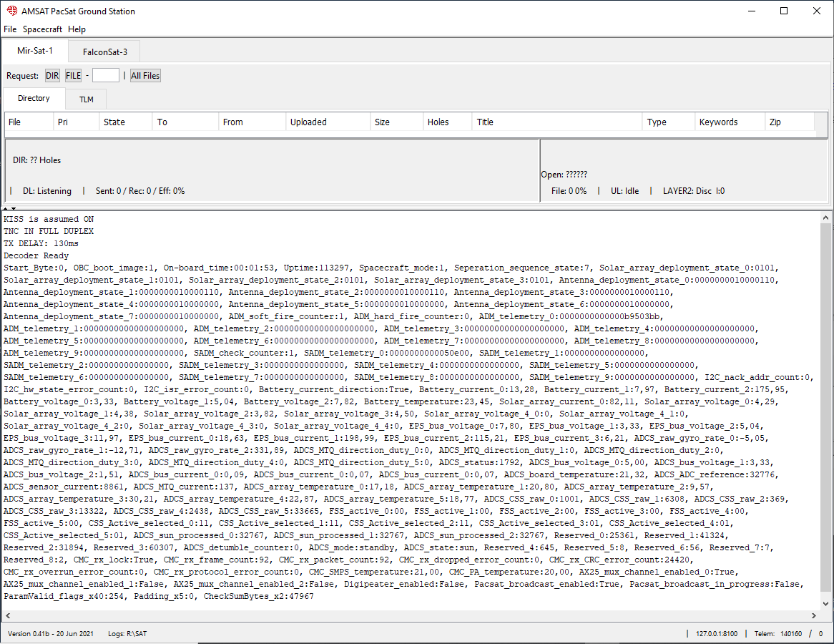Click the 'Open: ??????' label

[564, 175]
